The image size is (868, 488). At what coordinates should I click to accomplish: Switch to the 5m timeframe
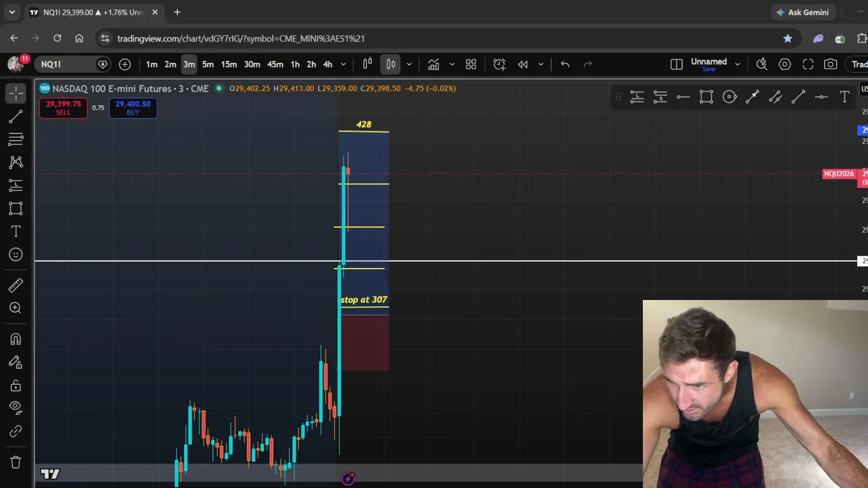pos(208,64)
